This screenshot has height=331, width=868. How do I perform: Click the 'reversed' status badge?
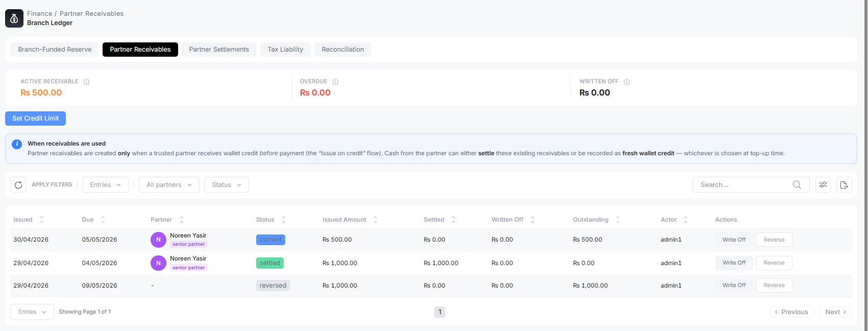point(273,286)
